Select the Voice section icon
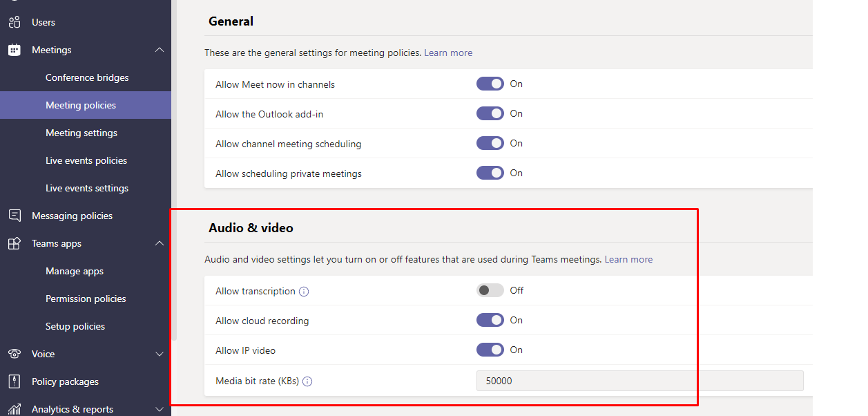 [14, 353]
